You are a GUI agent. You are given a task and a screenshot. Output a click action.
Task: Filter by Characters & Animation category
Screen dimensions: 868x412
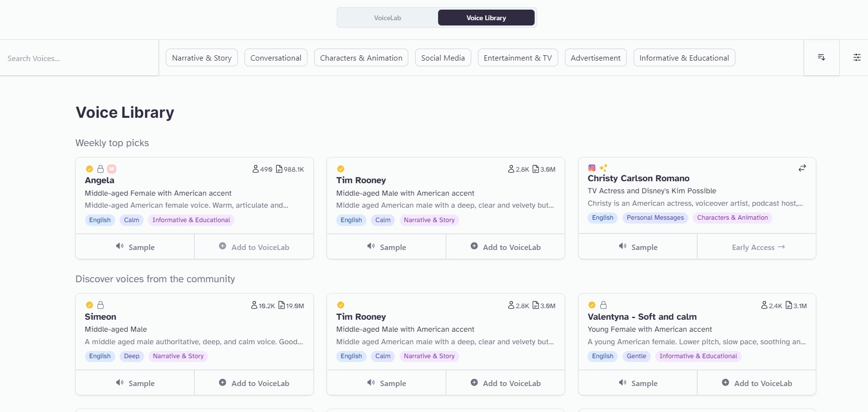point(361,58)
